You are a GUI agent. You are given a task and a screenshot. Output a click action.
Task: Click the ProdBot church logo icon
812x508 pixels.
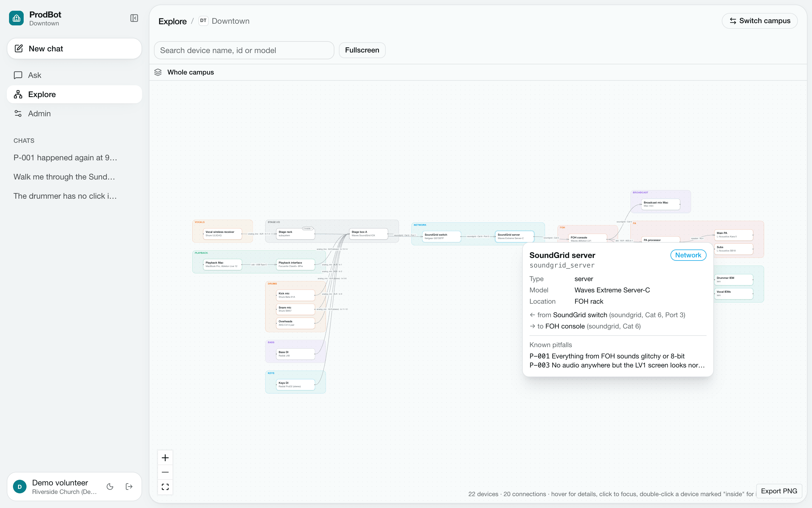coord(16,18)
